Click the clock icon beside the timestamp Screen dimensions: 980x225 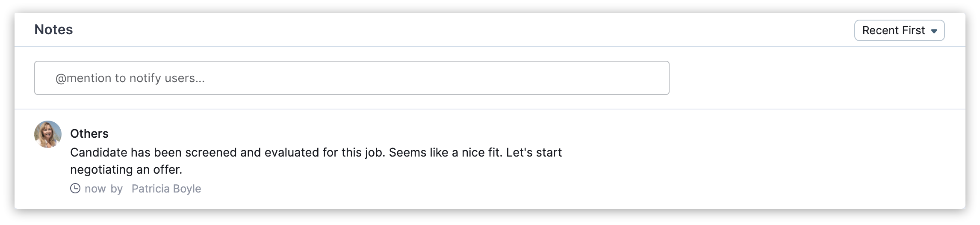[x=75, y=188]
